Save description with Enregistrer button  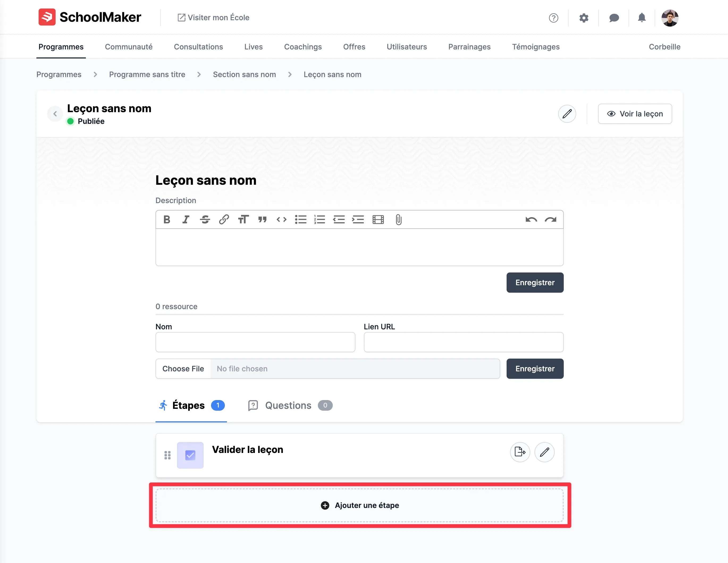(535, 282)
